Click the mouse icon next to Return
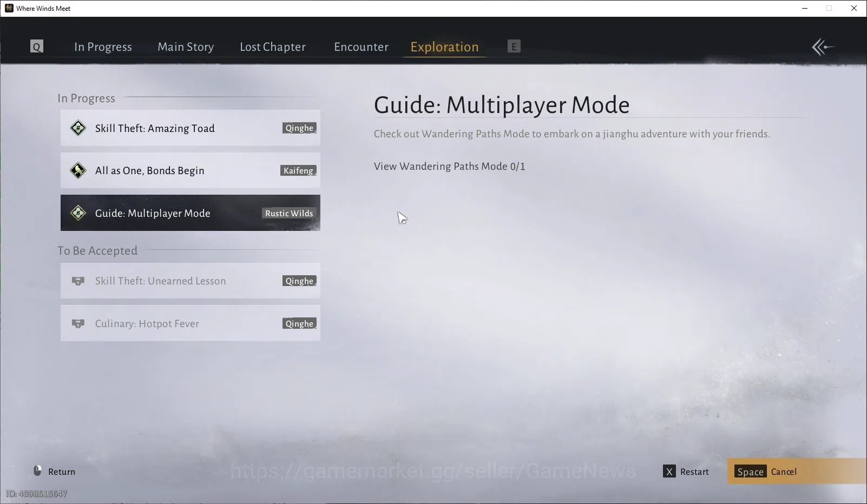Image resolution: width=867 pixels, height=504 pixels. (37, 471)
